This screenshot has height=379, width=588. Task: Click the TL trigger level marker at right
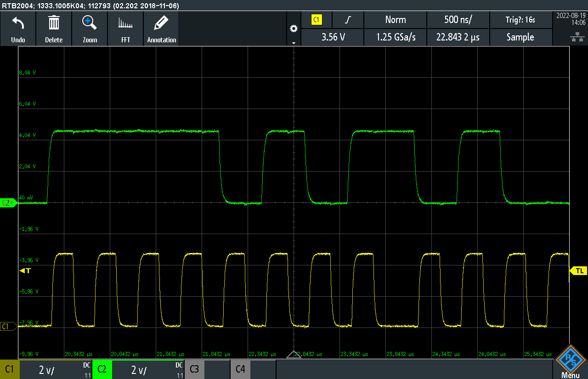tap(578, 271)
